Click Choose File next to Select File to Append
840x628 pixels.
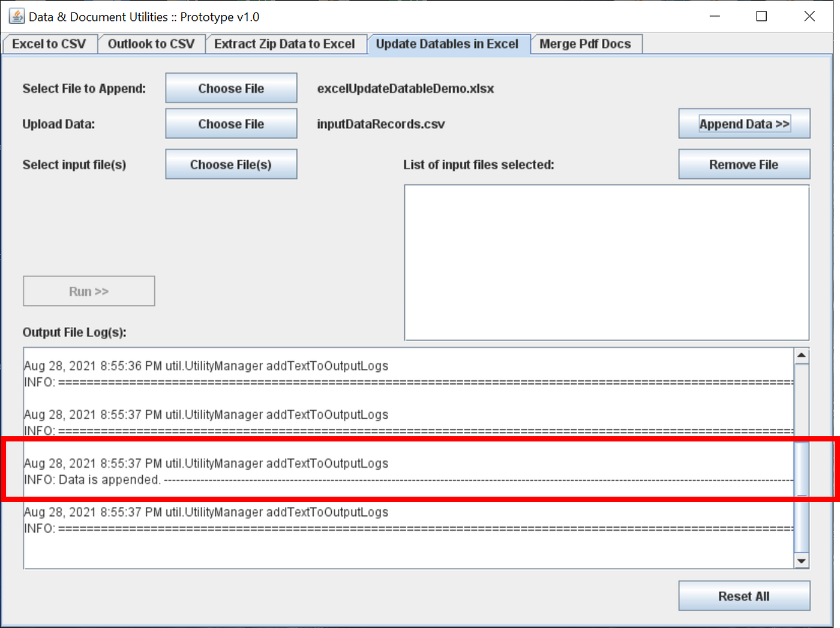[x=231, y=88]
